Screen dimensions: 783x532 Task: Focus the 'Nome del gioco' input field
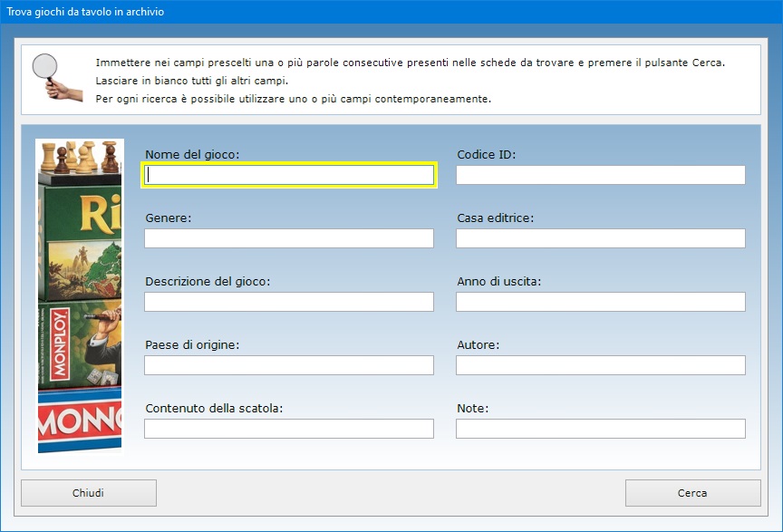(x=289, y=175)
